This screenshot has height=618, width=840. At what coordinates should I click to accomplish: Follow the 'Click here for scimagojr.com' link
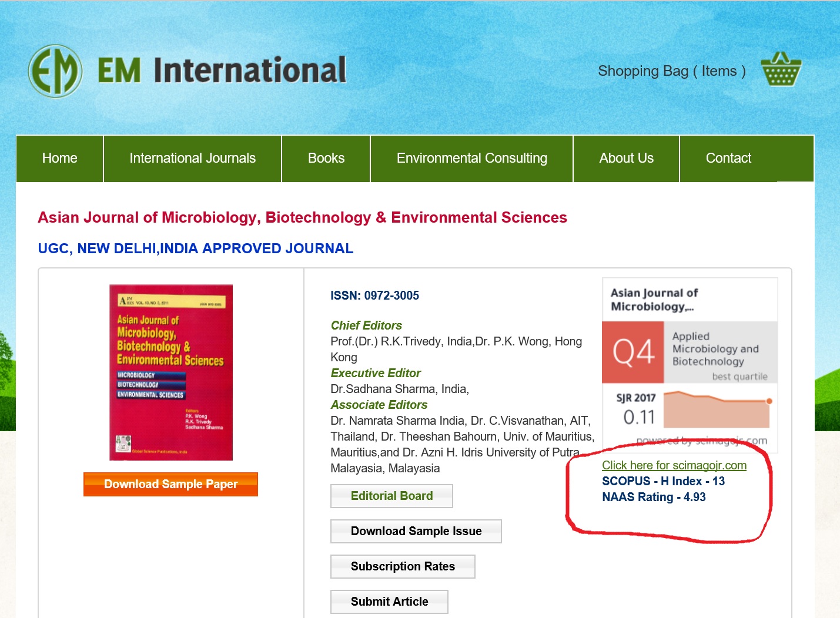click(674, 465)
